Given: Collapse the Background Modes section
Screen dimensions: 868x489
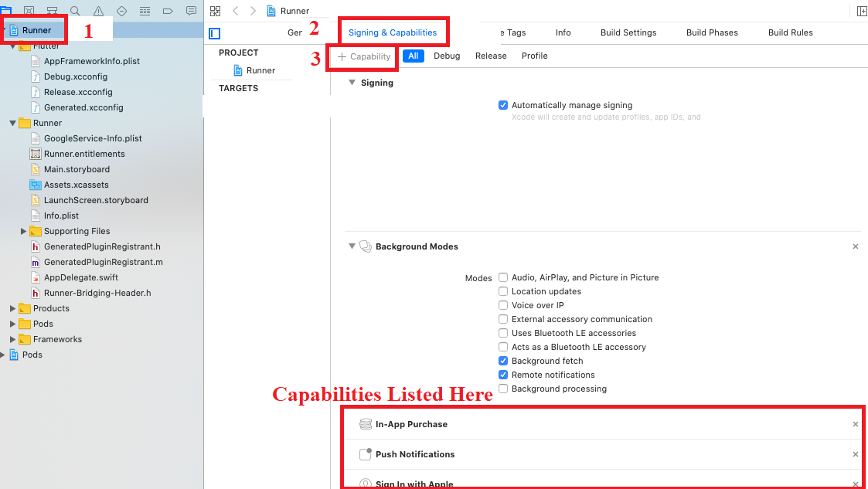Looking at the screenshot, I should (352, 246).
